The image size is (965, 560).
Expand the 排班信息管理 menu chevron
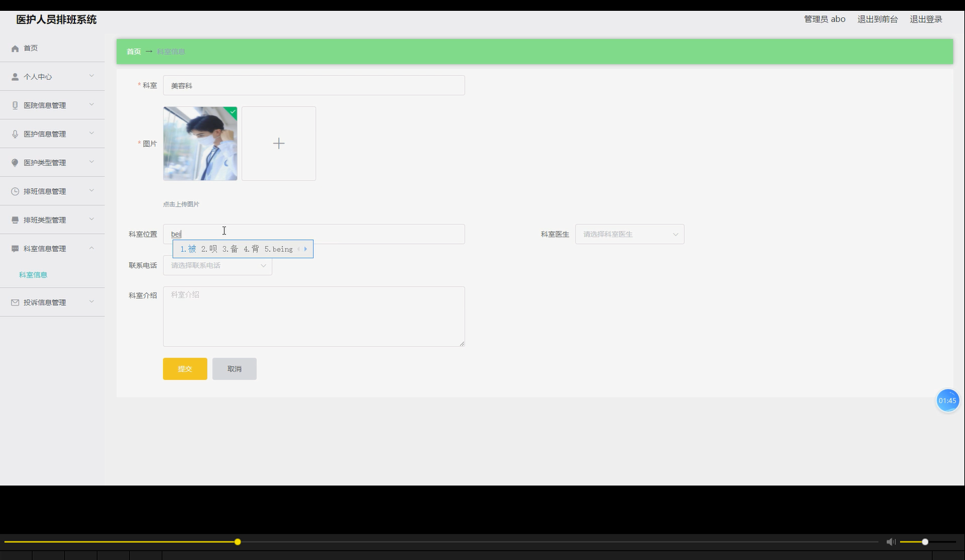point(92,190)
